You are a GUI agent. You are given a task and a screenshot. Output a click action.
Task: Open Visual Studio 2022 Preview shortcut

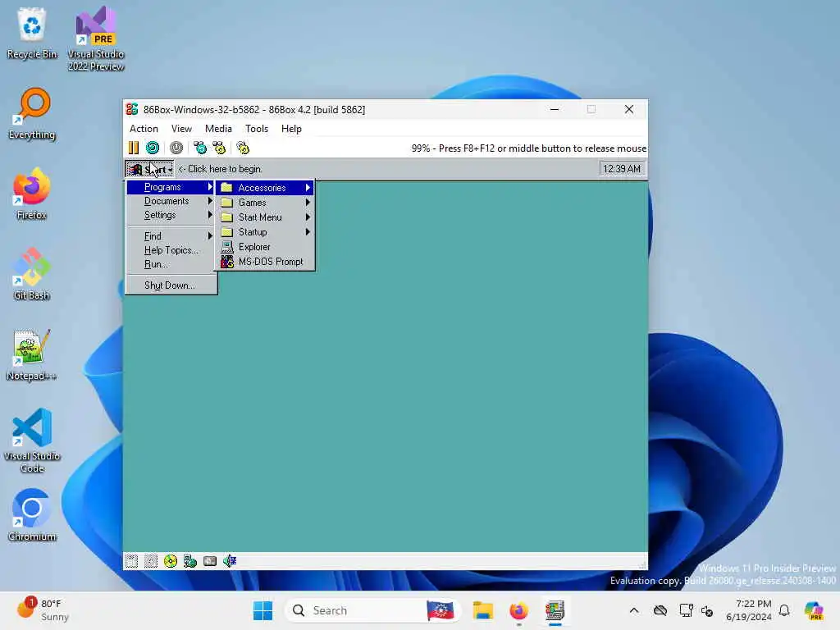tap(96, 39)
